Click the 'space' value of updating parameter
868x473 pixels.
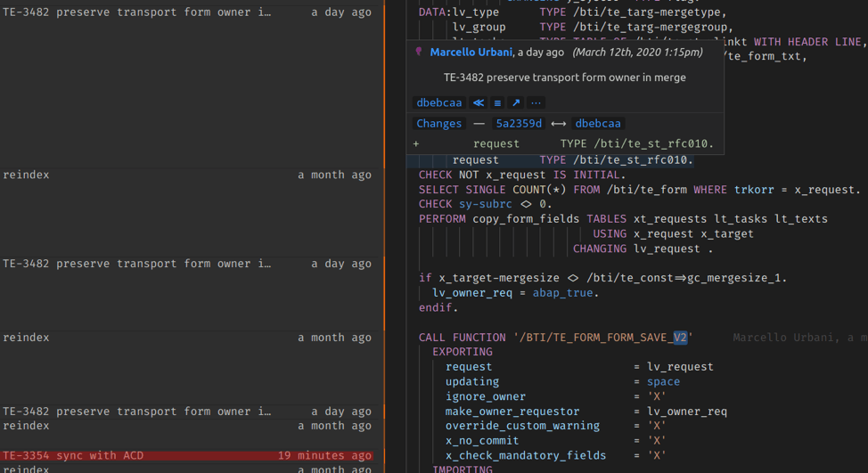663,382
